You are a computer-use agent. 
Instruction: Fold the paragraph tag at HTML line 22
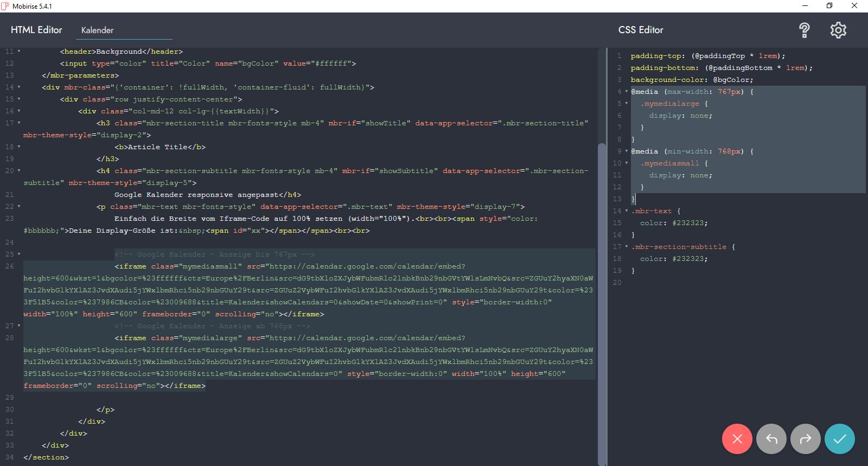point(19,207)
